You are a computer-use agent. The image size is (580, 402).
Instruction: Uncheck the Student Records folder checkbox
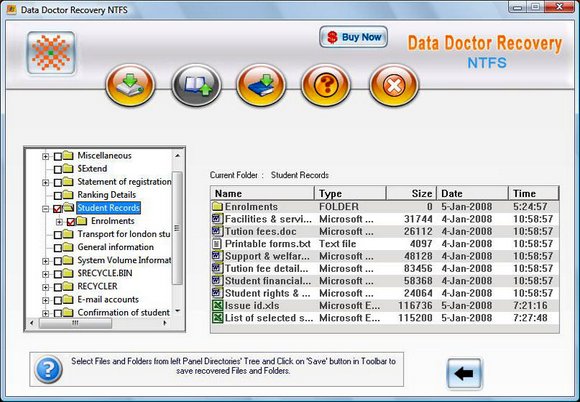(57, 209)
